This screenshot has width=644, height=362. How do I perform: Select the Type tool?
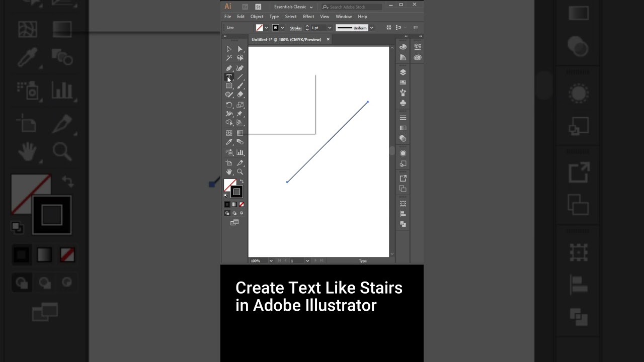coord(229,77)
